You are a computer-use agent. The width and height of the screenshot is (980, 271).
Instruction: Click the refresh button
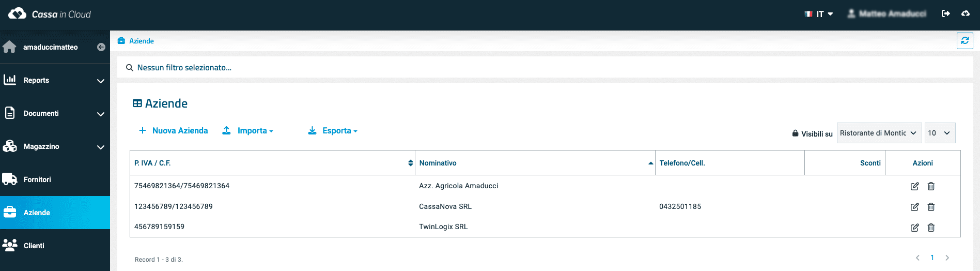pyautogui.click(x=965, y=40)
